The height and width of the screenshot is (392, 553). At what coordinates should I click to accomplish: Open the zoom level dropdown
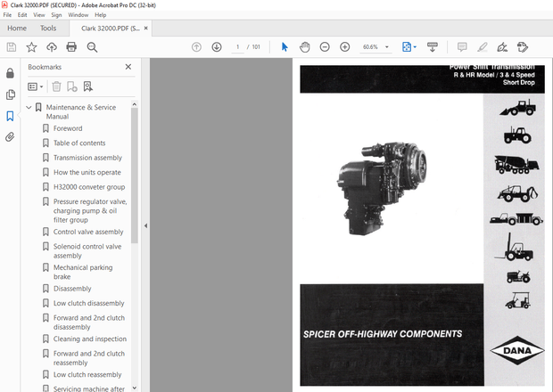tap(387, 47)
